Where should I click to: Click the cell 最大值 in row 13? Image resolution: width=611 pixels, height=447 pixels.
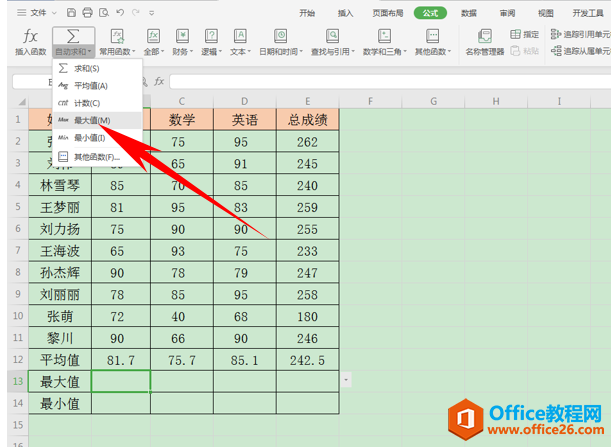point(60,382)
